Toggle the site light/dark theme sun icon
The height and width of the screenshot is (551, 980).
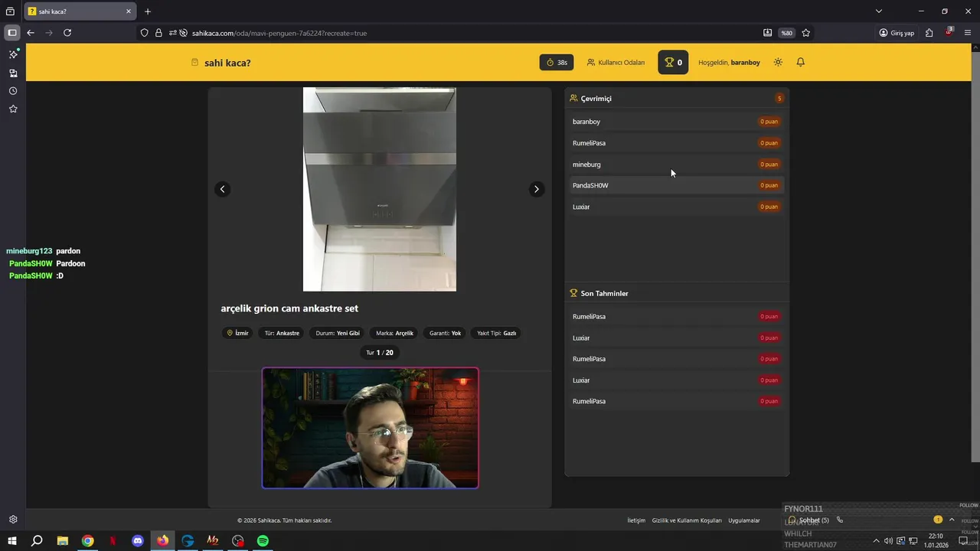click(x=778, y=62)
